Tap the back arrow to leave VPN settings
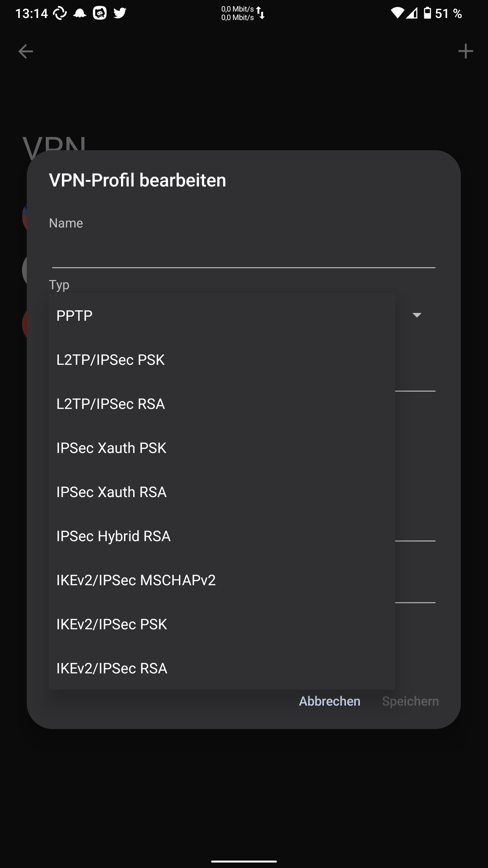 pyautogui.click(x=25, y=52)
